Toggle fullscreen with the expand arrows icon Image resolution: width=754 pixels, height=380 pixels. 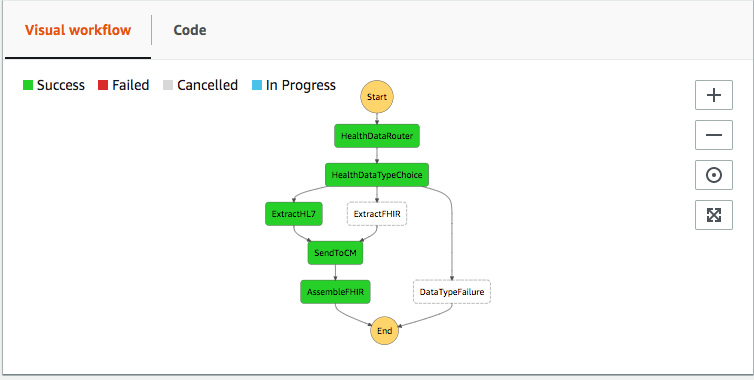click(714, 215)
